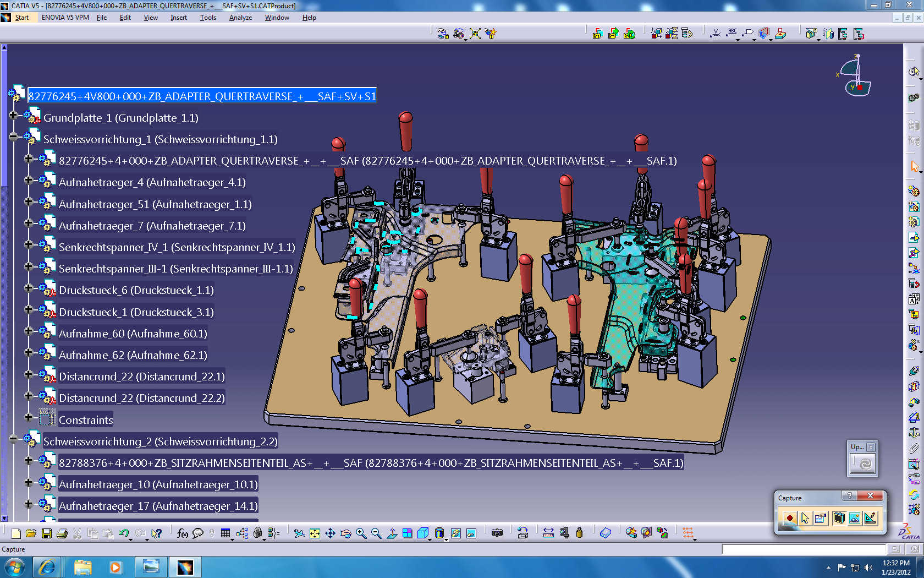Click the command input field in status bar
The image size is (924, 578).
pos(804,549)
